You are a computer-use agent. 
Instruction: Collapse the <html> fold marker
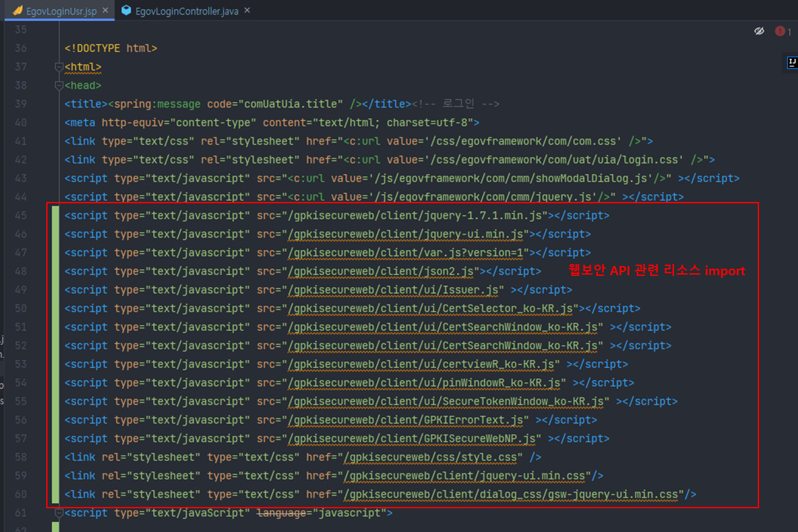59,67
